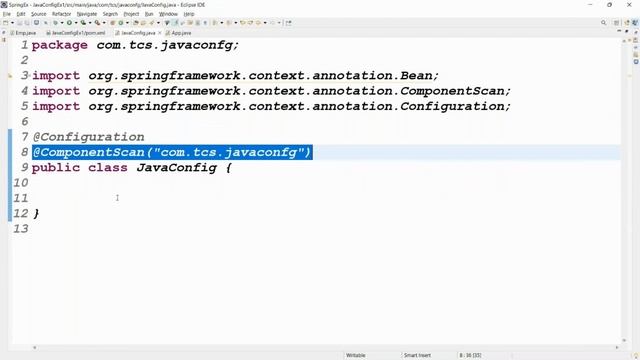Click the '8 : 36 [35]' cursor position
This screenshot has width=640, height=360.
click(470, 356)
